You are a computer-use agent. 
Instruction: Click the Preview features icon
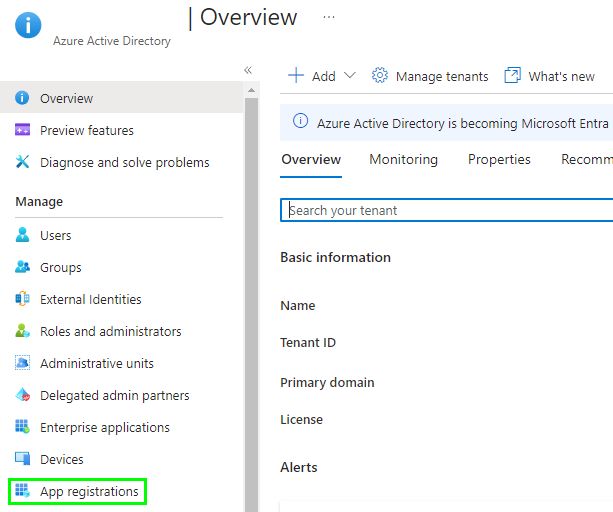(22, 129)
